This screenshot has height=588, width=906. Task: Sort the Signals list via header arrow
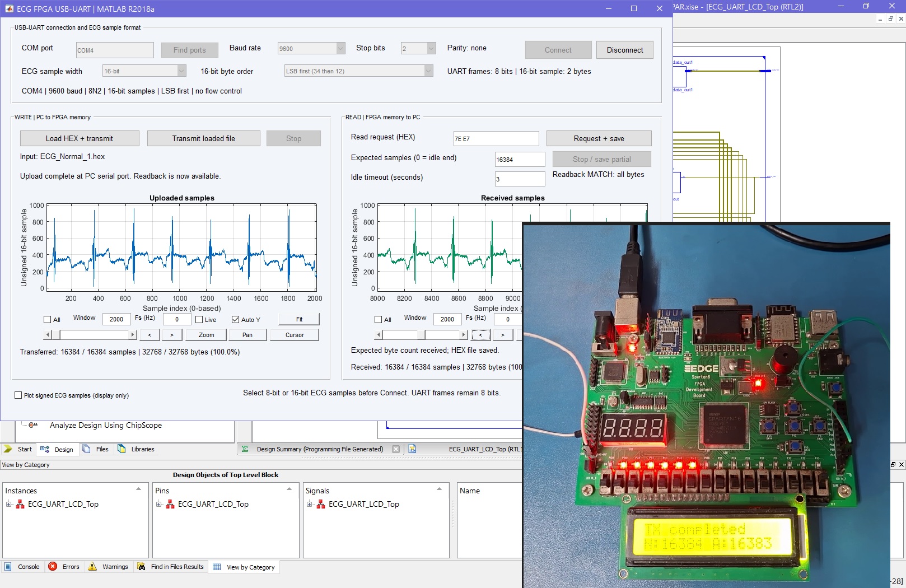point(439,489)
